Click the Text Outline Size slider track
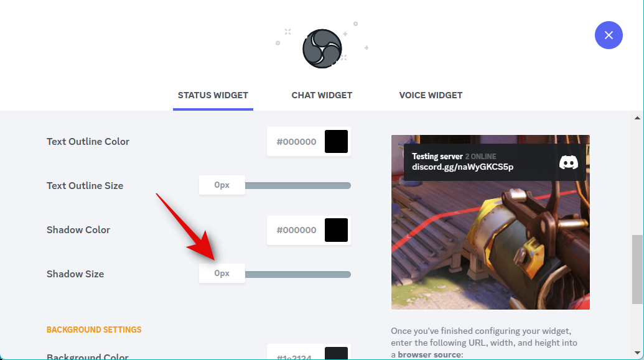 [298, 185]
